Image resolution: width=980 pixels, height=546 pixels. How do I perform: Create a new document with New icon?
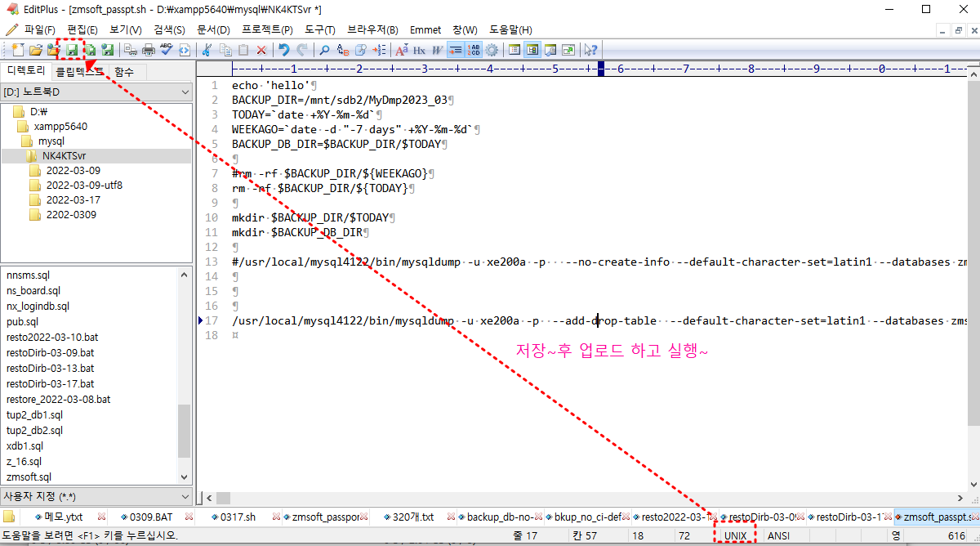tap(19, 50)
